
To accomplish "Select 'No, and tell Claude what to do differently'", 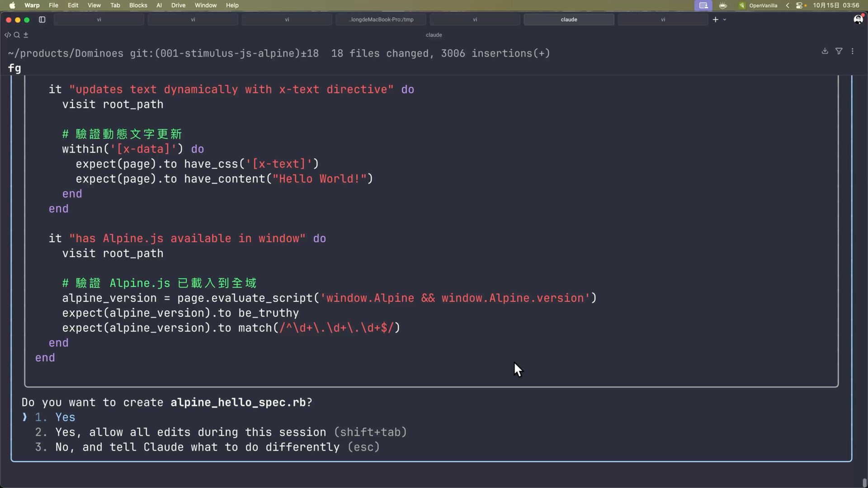I will (x=197, y=447).
